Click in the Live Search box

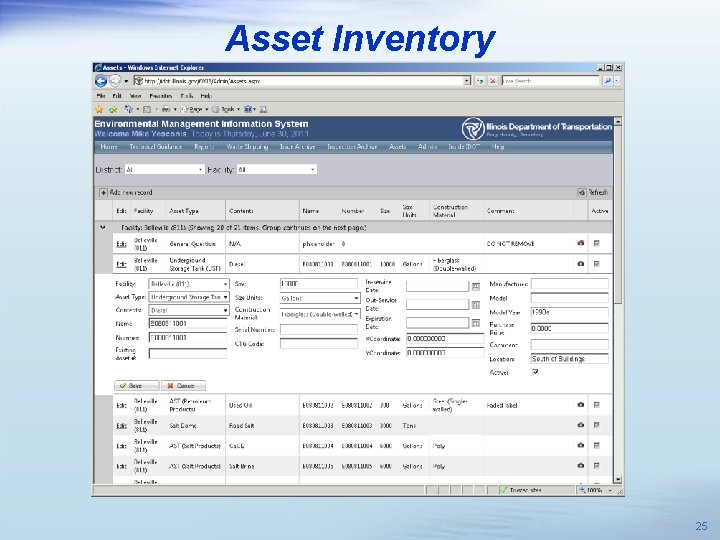[551, 81]
